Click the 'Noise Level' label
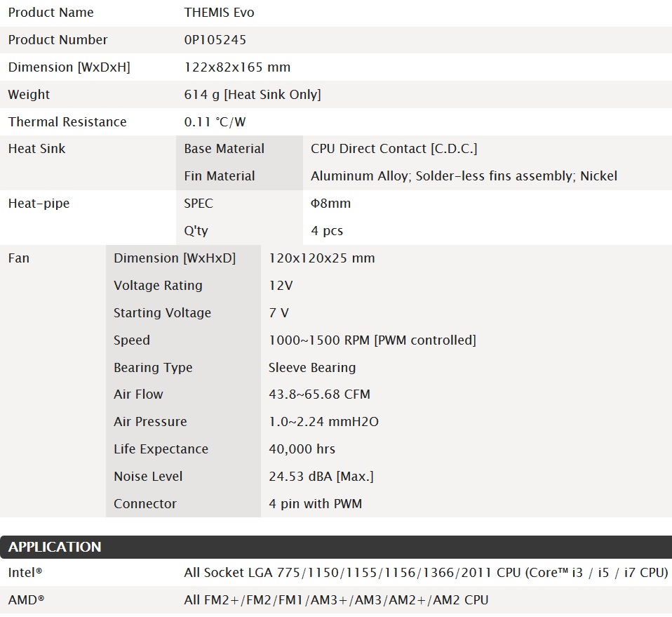The width and height of the screenshot is (672, 617). pos(148,477)
